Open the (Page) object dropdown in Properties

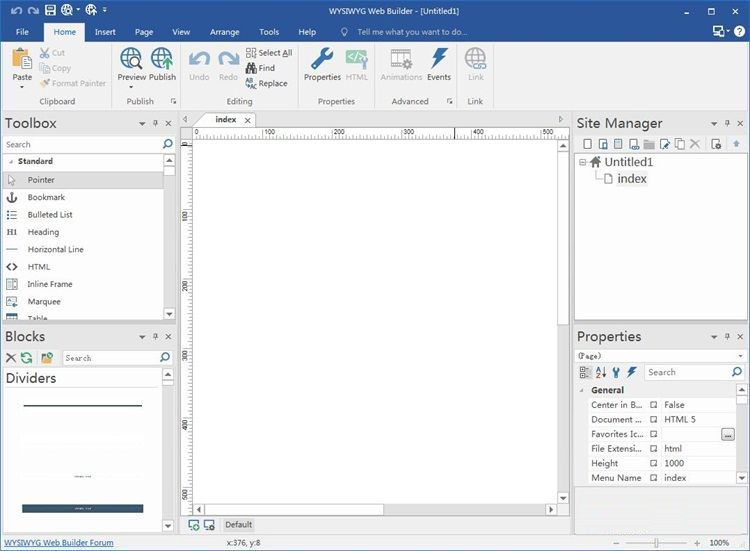pos(740,356)
